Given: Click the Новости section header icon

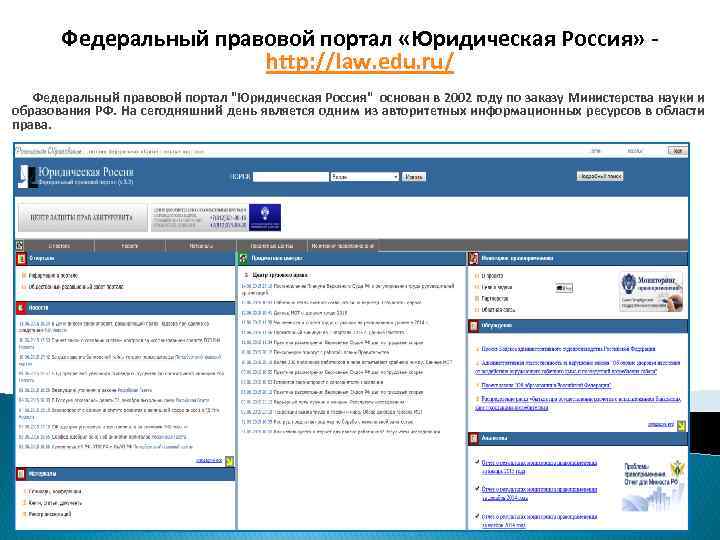Looking at the screenshot, I should coord(21,308).
